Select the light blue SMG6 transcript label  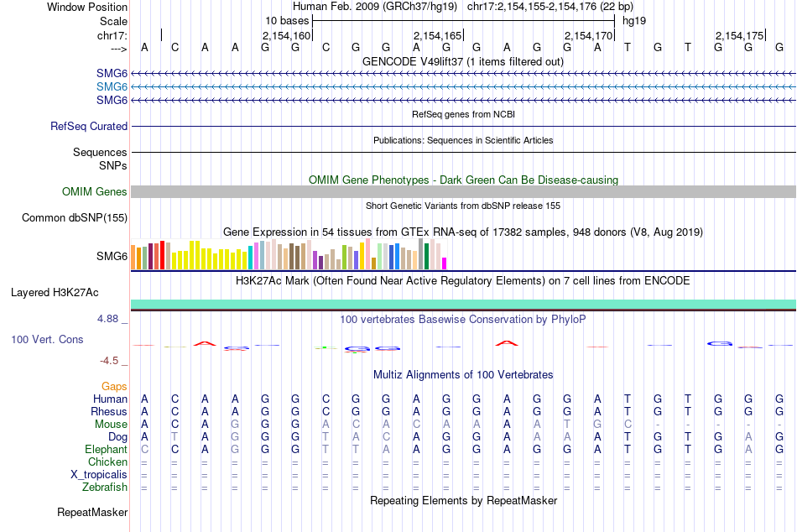point(112,87)
